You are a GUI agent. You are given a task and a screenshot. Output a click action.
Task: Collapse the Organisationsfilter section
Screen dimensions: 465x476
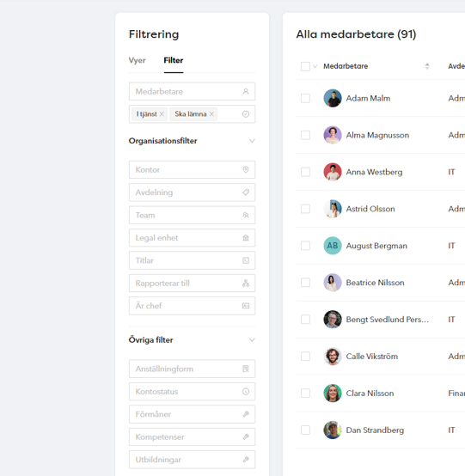click(252, 141)
